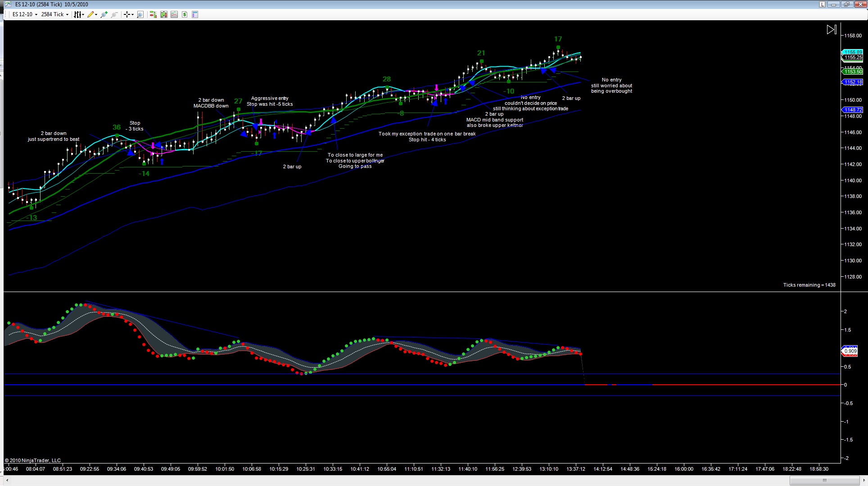Viewport: 868px width, 486px height.
Task: Click the NinjaTrader chart window icon
Action: pos(8,4)
